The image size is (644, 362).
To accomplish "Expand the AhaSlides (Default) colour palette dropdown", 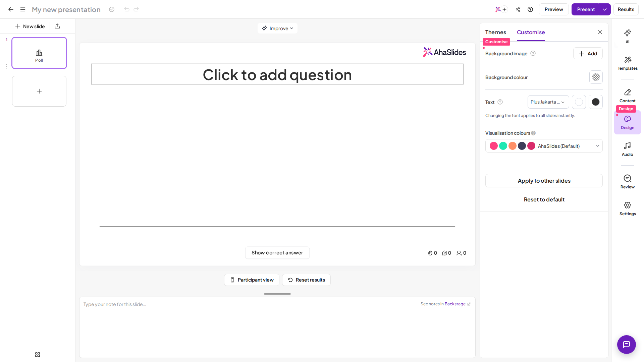I will pyautogui.click(x=544, y=146).
